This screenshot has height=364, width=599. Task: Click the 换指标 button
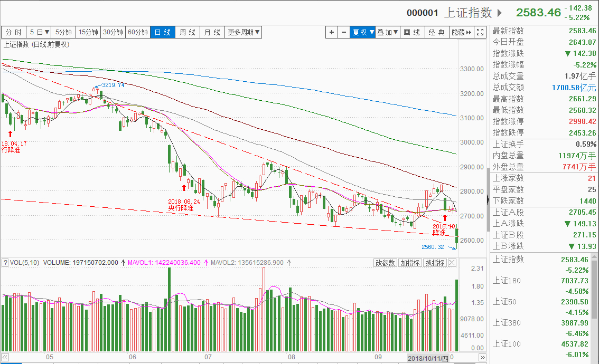pyautogui.click(x=435, y=263)
